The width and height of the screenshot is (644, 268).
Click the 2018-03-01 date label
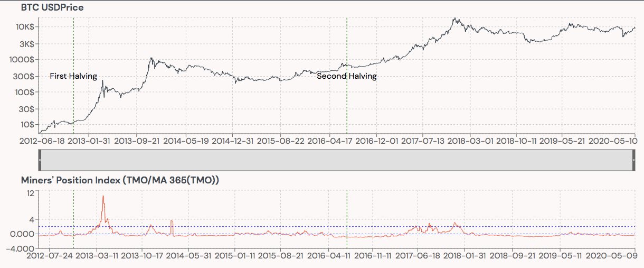(x=470, y=141)
